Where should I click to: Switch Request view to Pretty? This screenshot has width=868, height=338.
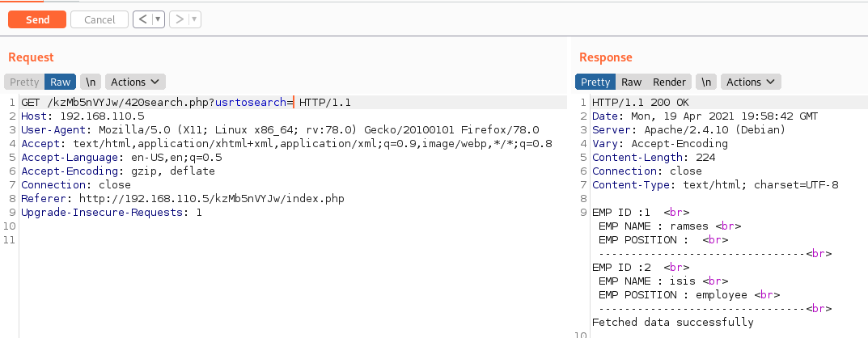point(24,82)
